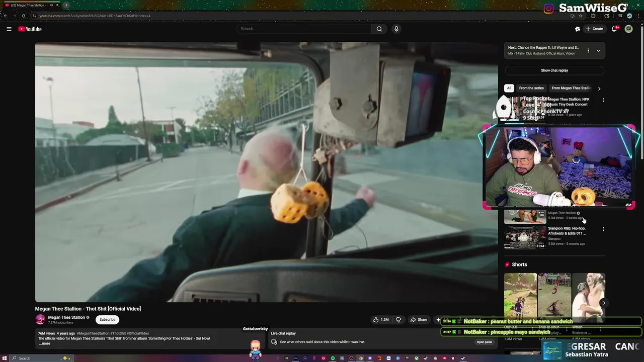Click the video player to pause
This screenshot has height=362, width=644.
pyautogui.click(x=266, y=172)
